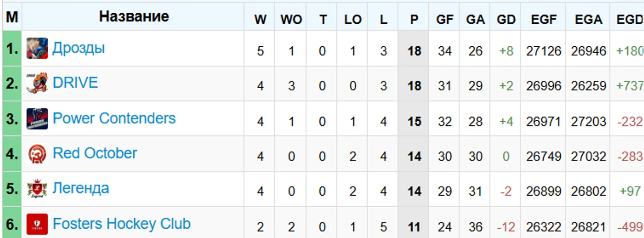Click the Power Contenders team logo
644x238 pixels.
pos(37,119)
